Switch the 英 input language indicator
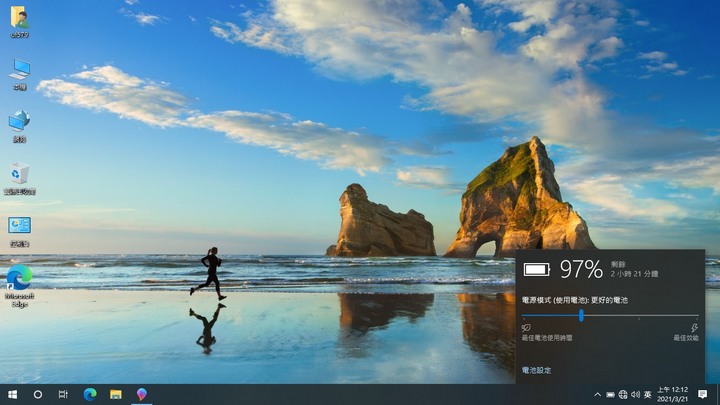The image size is (720, 405). pos(647,394)
